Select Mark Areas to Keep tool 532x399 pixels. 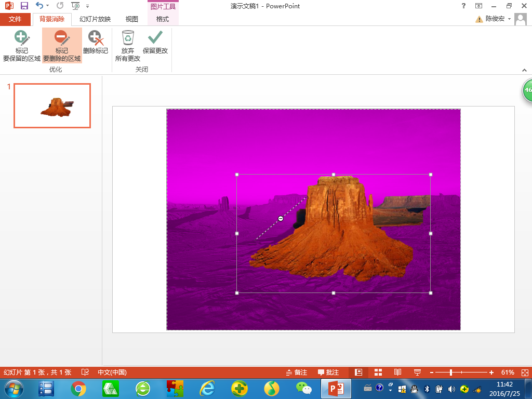tap(22, 46)
